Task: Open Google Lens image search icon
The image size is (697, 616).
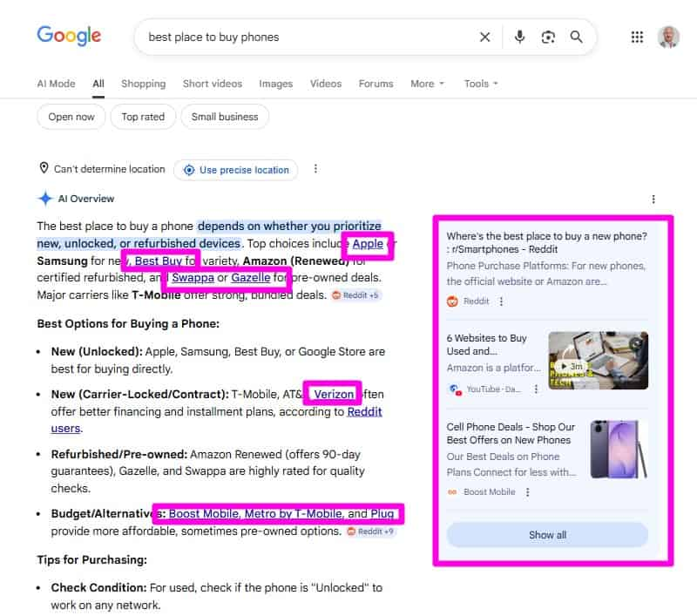Action: click(548, 37)
